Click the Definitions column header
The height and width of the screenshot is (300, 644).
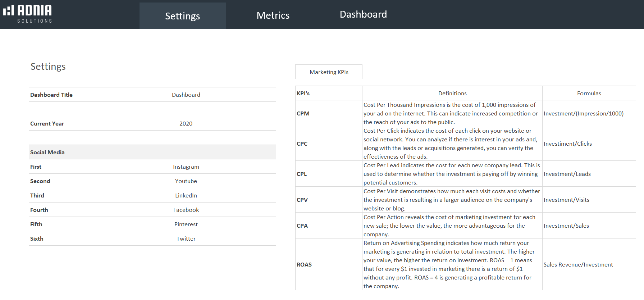pyautogui.click(x=452, y=93)
